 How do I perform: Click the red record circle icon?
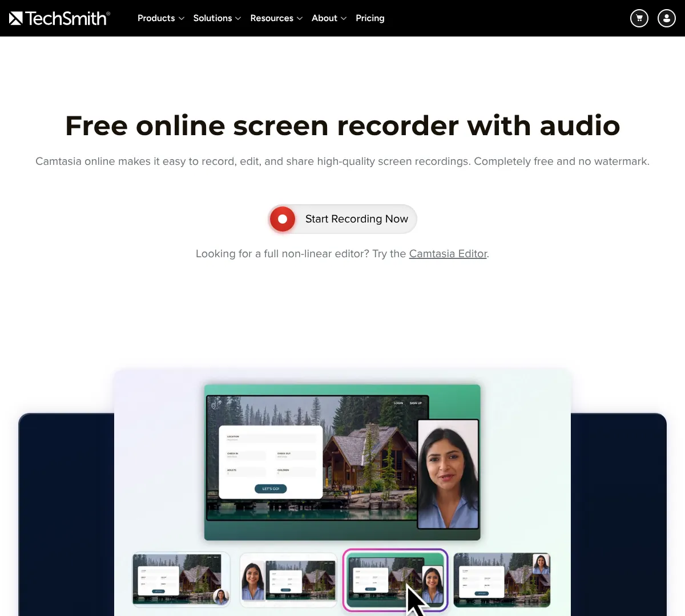coord(283,219)
